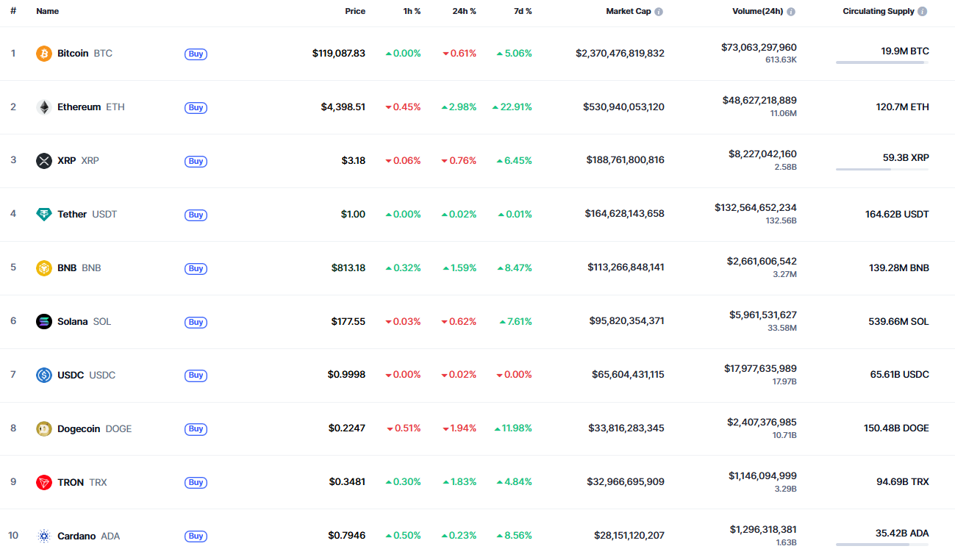The width and height of the screenshot is (955, 560).
Task: Click Ethereum circulating supply 120.7M ETH
Action: click(903, 107)
